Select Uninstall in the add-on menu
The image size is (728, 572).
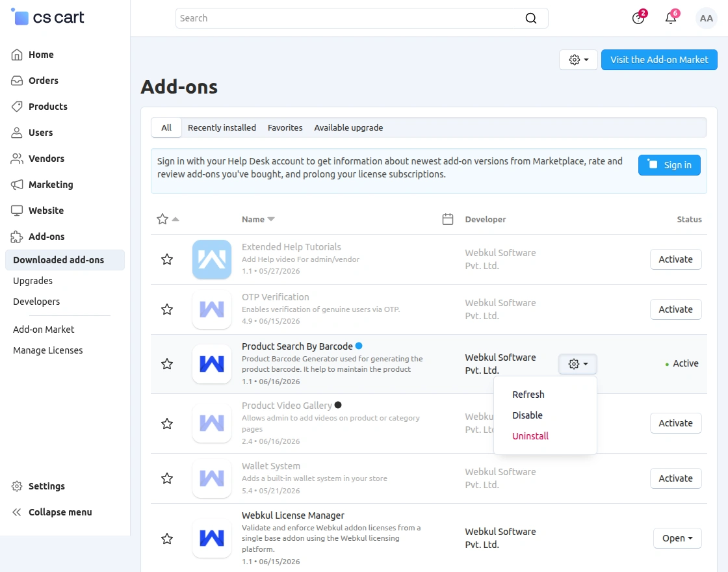point(530,436)
